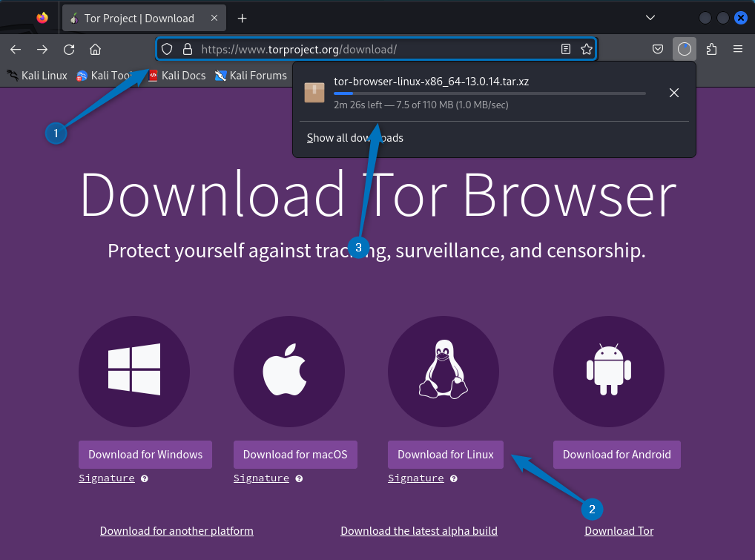Click the Android robot platform icon

pos(608,371)
